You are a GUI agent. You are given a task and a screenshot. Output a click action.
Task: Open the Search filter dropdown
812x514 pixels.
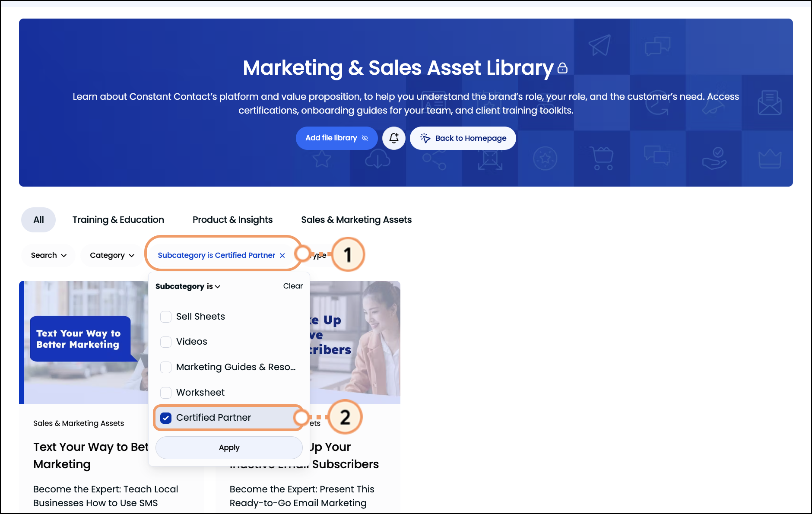click(x=48, y=255)
